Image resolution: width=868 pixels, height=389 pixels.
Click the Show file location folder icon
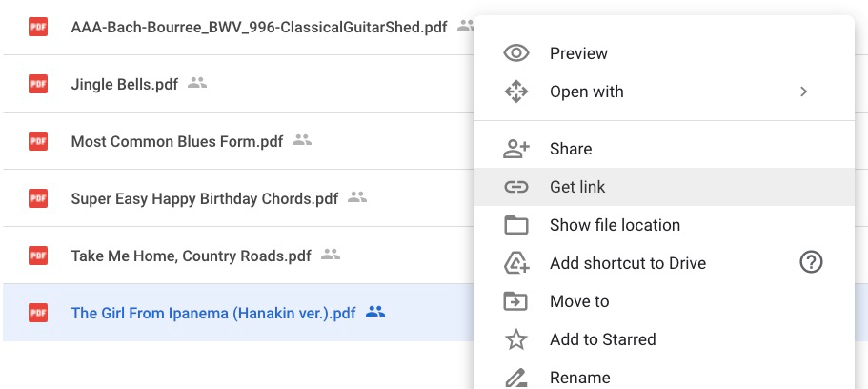[x=515, y=225]
